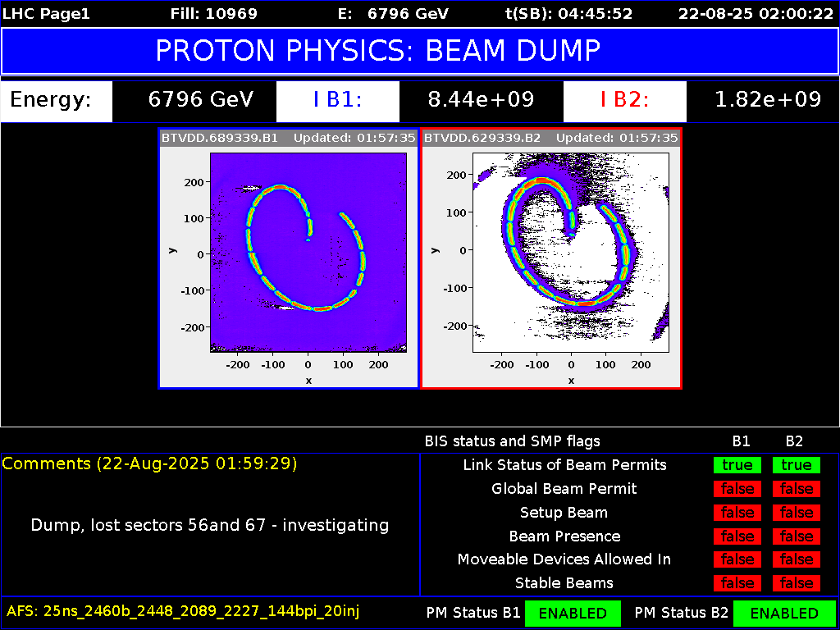Click the 'BIS status and SMP flags' heading
The image size is (840, 630).
512,441
